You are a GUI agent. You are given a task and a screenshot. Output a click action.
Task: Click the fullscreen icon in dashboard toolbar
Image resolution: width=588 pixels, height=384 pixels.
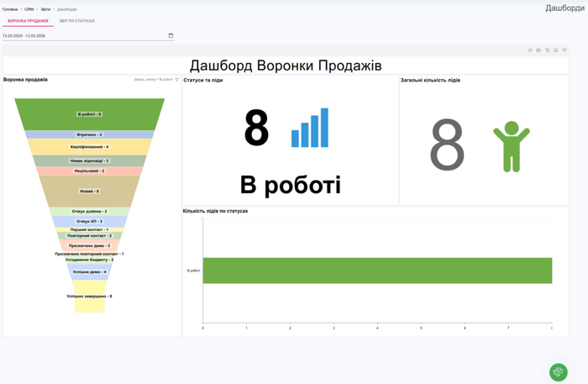pyautogui.click(x=555, y=50)
